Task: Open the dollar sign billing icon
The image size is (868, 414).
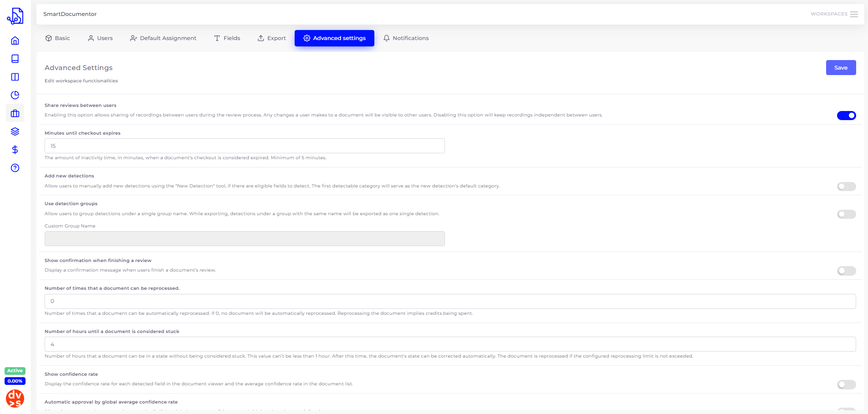Action: (x=15, y=150)
